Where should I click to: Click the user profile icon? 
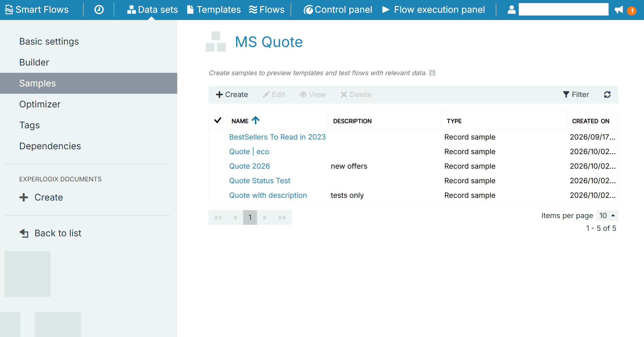coord(511,10)
